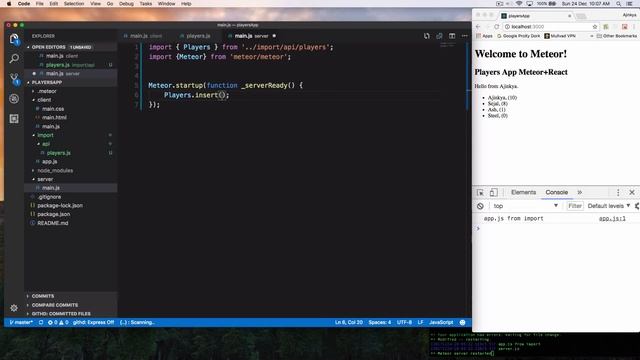The height and width of the screenshot is (360, 640).
Task: Open the console context 'top' dropdown
Action: [x=525, y=206]
